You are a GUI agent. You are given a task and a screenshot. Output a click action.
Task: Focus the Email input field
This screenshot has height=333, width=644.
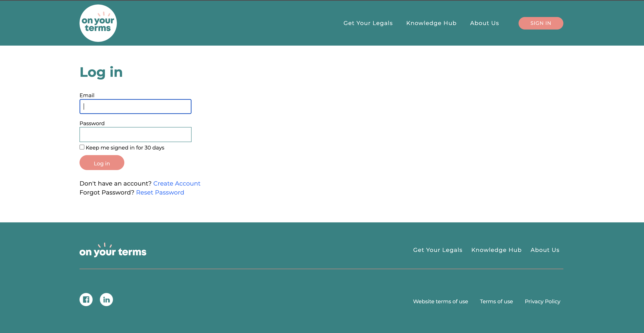point(136,107)
